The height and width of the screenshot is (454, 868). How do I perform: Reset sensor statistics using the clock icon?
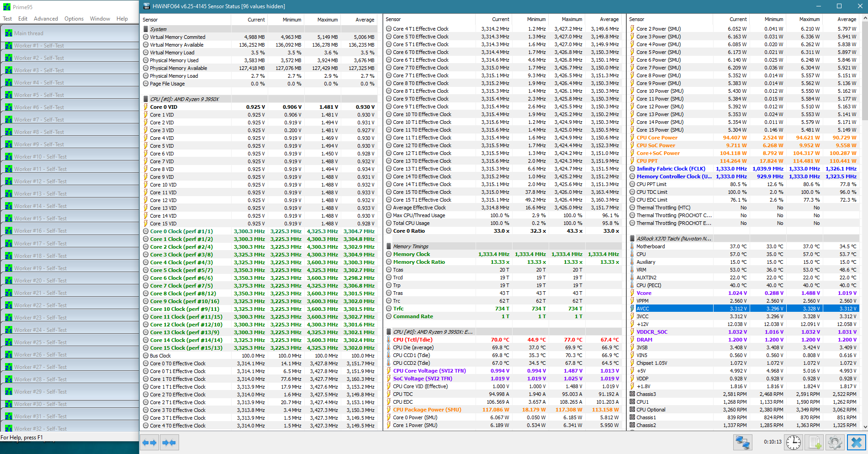click(794, 443)
